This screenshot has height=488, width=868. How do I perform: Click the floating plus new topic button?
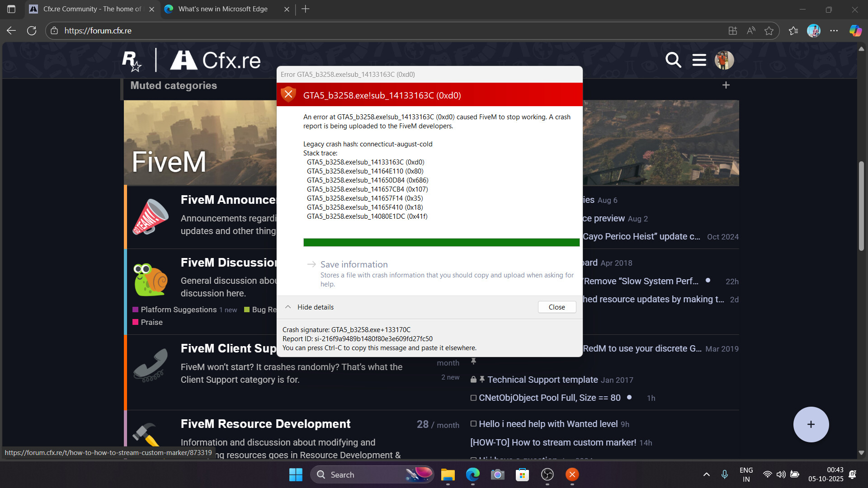pos(811,424)
